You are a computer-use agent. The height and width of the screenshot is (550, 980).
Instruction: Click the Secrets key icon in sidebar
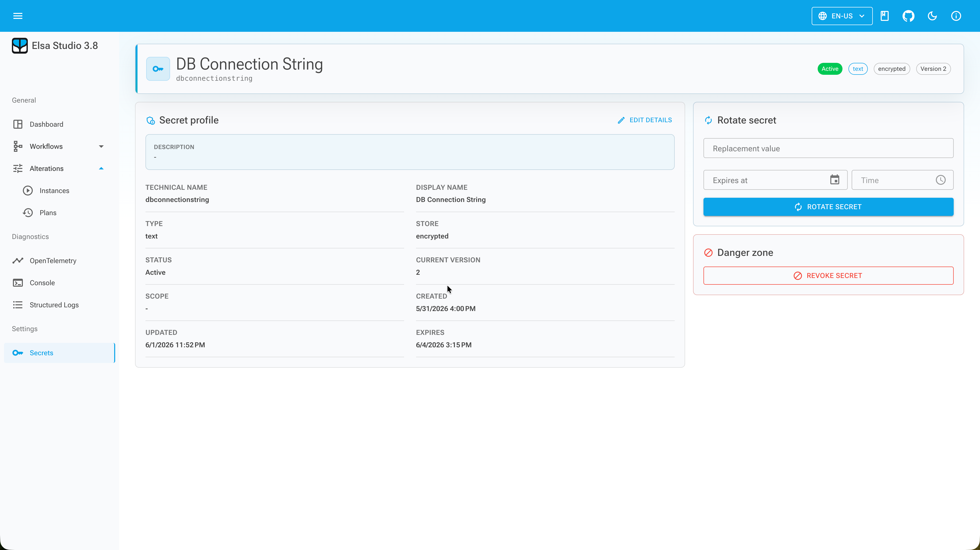[18, 353]
